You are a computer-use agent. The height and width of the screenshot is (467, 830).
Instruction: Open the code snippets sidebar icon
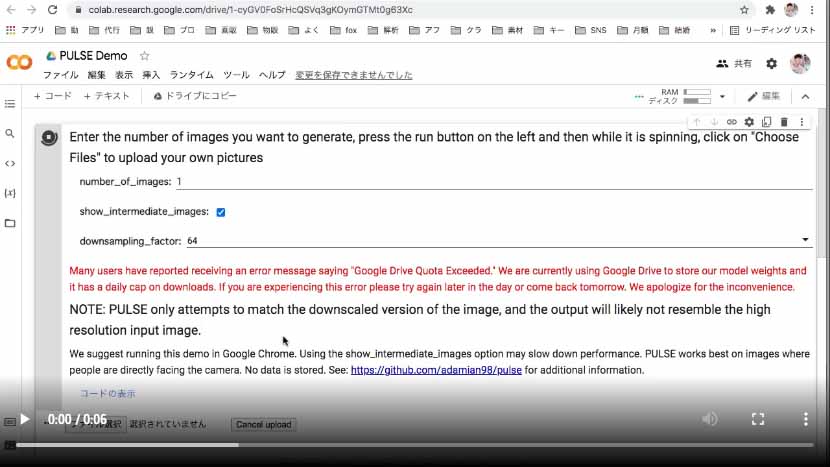10,163
